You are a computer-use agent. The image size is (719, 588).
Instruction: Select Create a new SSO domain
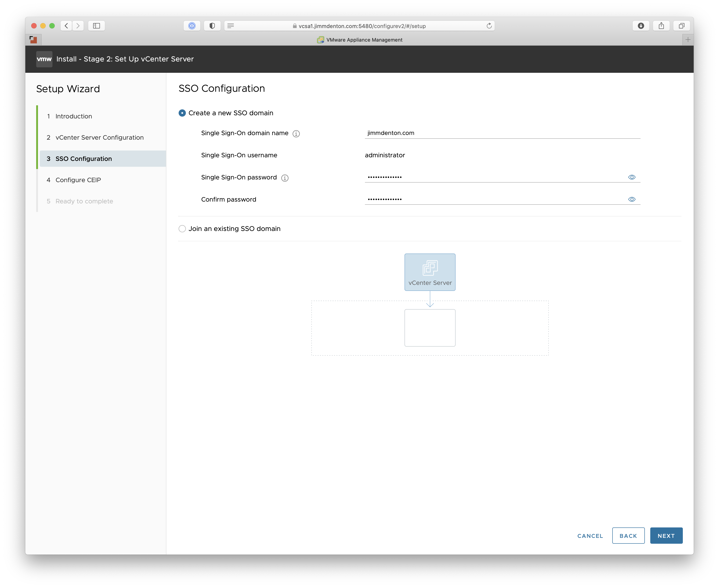coord(182,113)
